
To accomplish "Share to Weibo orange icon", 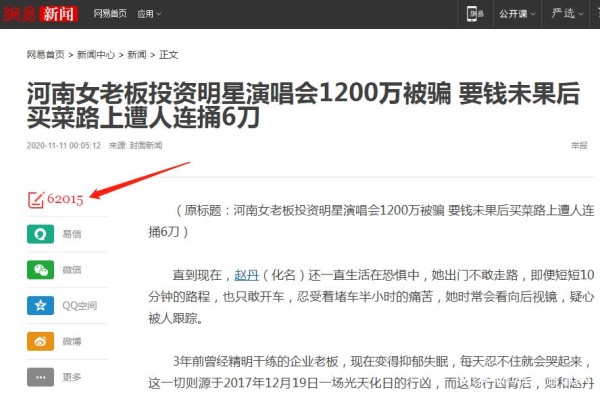I will (x=40, y=341).
